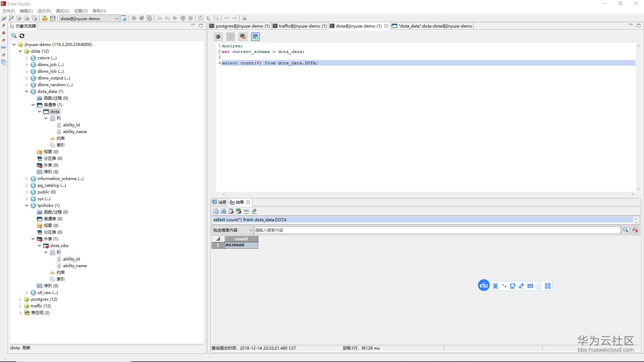Image resolution: width=644 pixels, height=362 pixels.
Task: Click the CSV export icon in the results toolbar
Action: (238, 211)
